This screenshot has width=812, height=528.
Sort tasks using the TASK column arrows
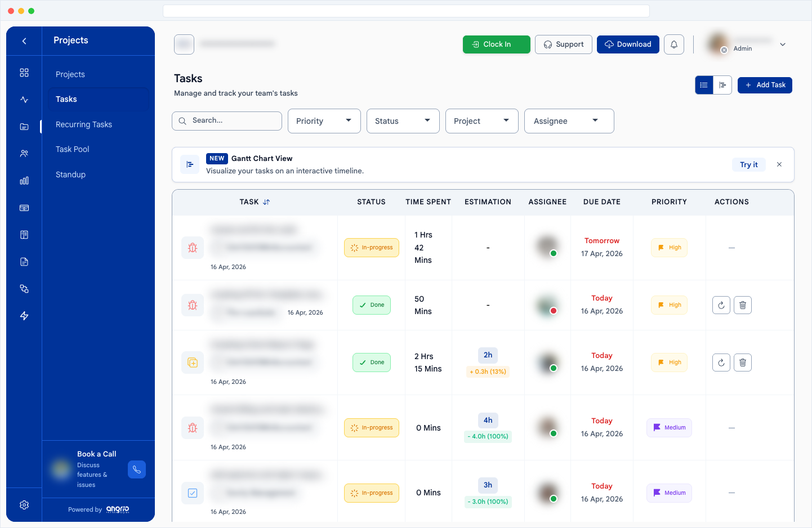tap(265, 202)
